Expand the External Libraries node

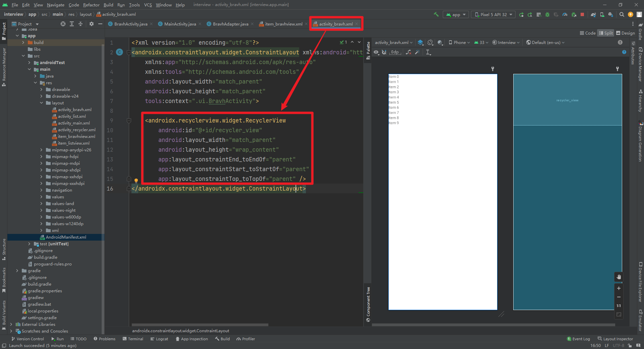coord(11,325)
